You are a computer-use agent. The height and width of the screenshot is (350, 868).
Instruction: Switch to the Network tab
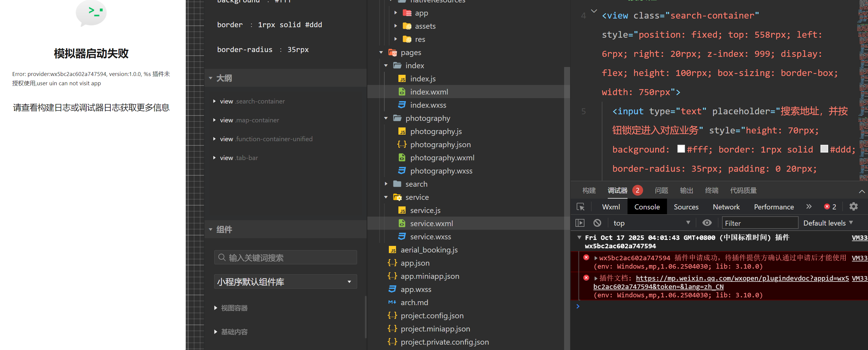tap(726, 207)
